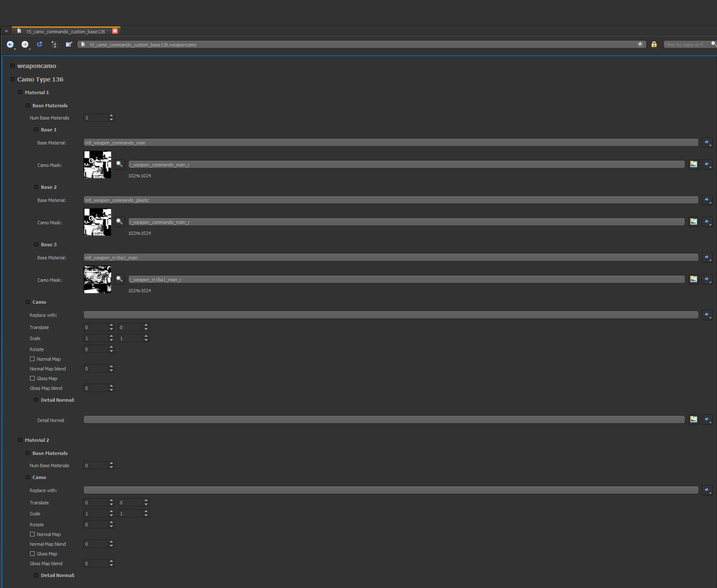Click the Base 1 Base Material field

coord(391,142)
